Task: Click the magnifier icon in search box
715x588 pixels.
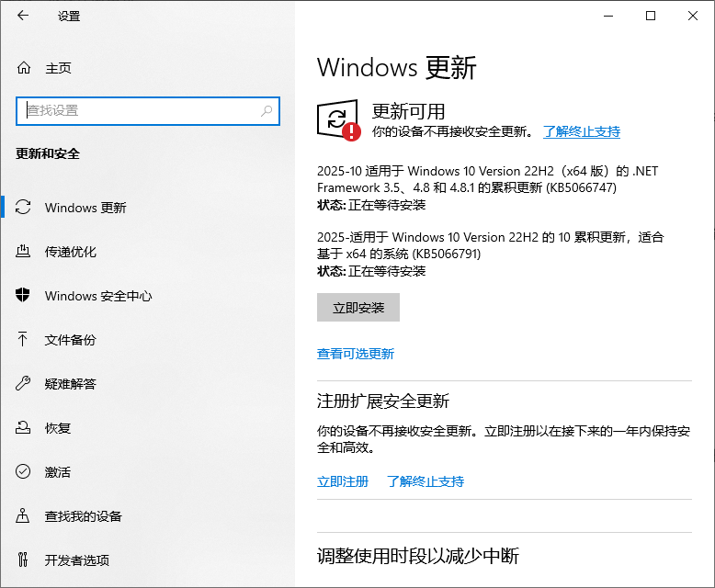Action: point(267,111)
